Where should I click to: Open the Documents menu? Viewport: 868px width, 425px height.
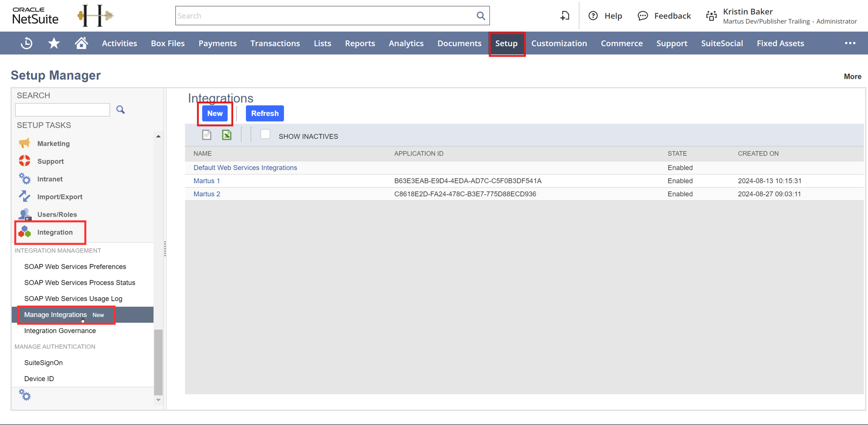(459, 43)
